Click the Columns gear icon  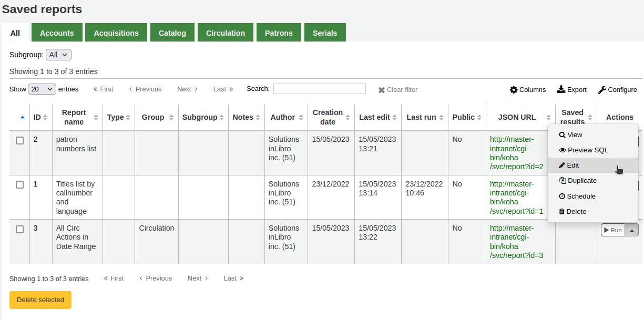[x=514, y=90]
